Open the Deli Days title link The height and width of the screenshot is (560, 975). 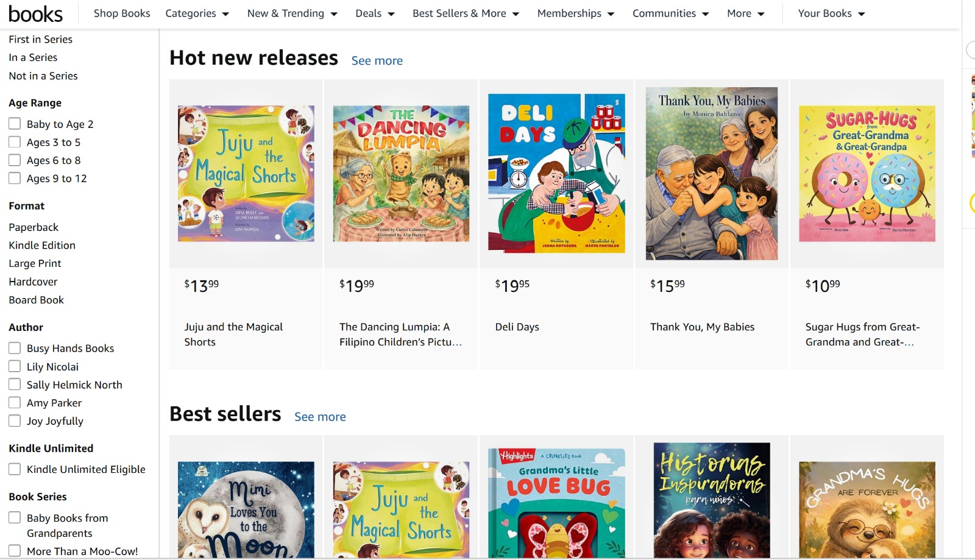(517, 327)
